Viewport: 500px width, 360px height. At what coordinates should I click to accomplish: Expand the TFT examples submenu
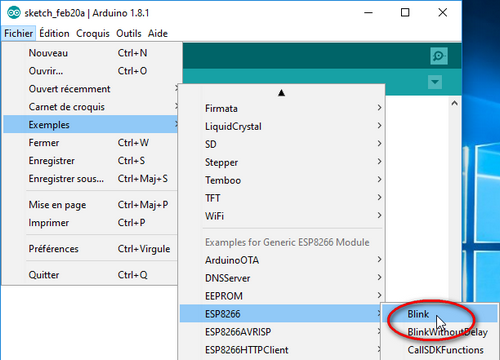282,198
